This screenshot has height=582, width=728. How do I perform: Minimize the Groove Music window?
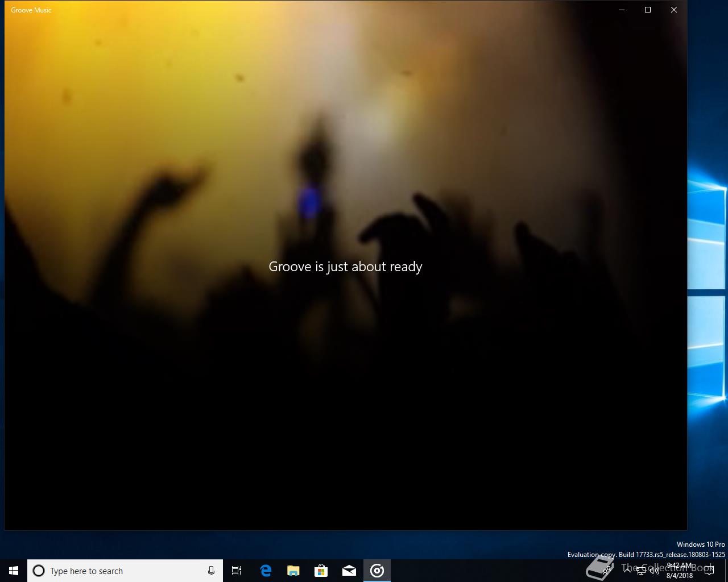coord(622,10)
